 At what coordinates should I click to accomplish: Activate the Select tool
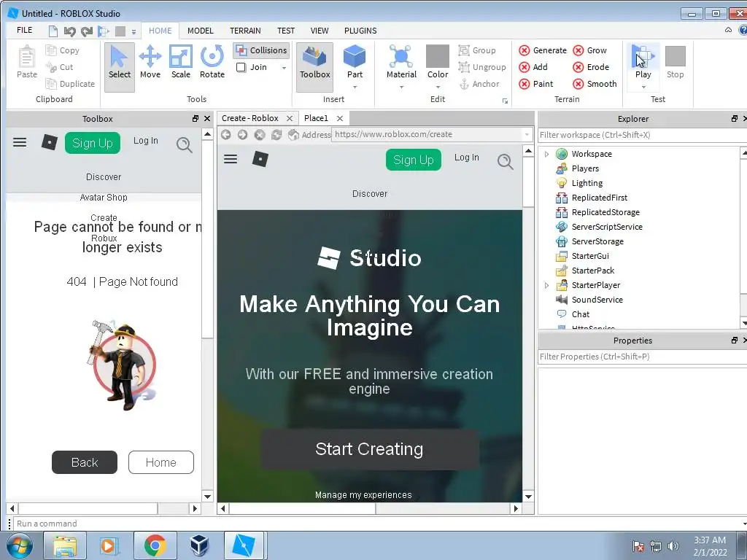[120, 66]
